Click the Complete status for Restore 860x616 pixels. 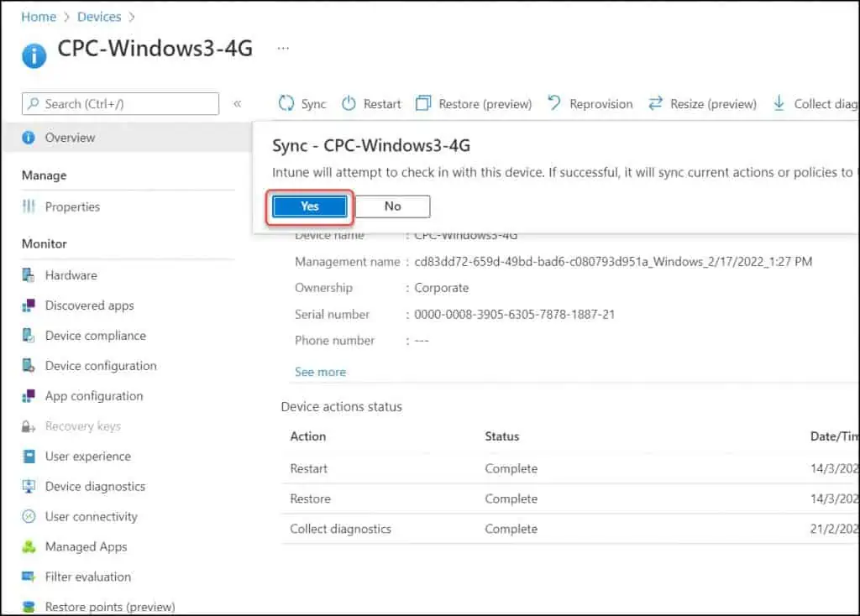(511, 499)
